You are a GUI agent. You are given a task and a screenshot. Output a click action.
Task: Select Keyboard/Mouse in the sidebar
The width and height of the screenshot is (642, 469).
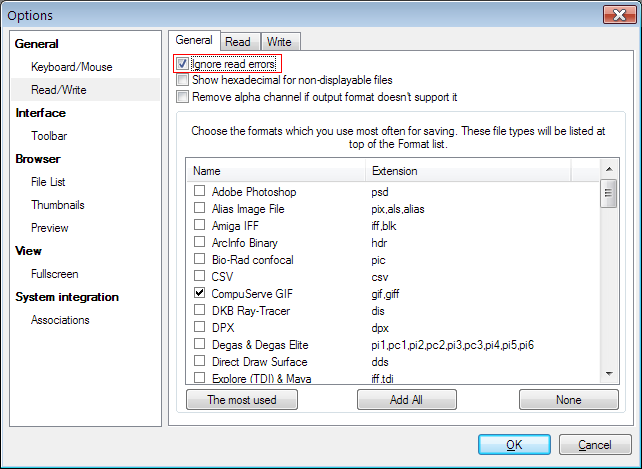71,67
